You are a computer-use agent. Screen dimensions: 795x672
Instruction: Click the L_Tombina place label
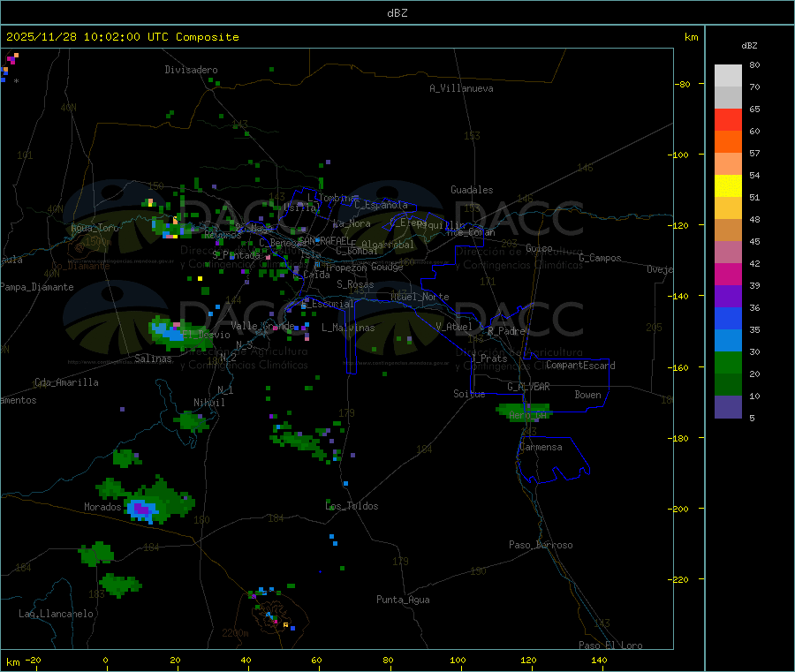(332, 198)
